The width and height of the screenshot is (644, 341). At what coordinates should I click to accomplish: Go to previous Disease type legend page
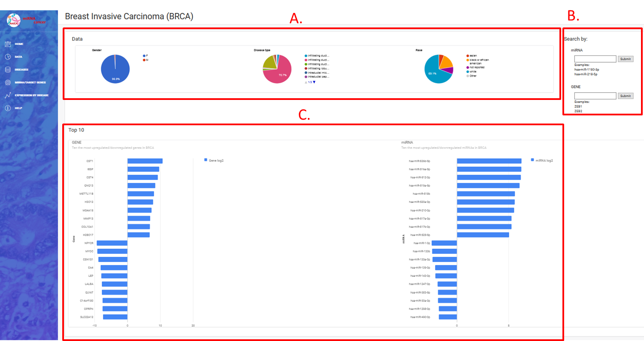click(306, 82)
